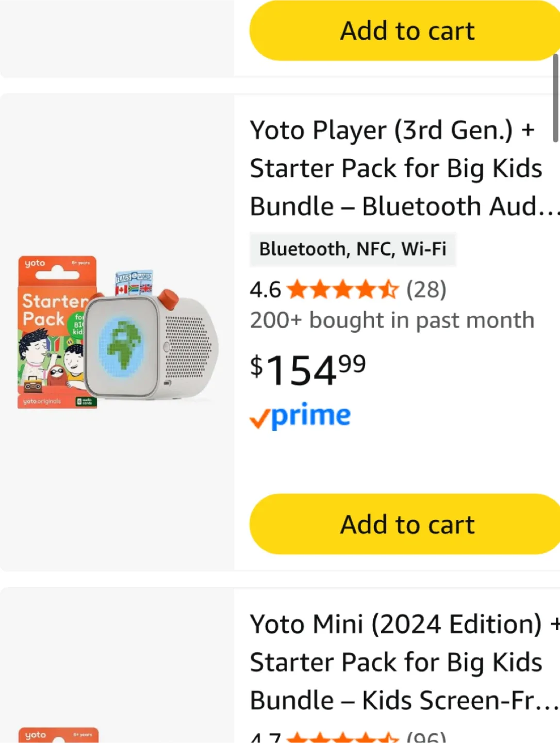Click the Yoto Mini star rating icons

[x=343, y=738]
